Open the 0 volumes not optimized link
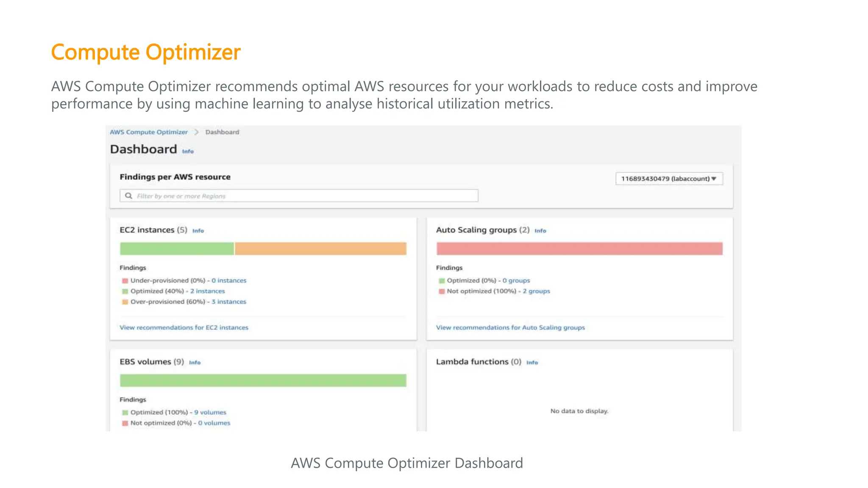The image size is (868, 488). pos(214,423)
